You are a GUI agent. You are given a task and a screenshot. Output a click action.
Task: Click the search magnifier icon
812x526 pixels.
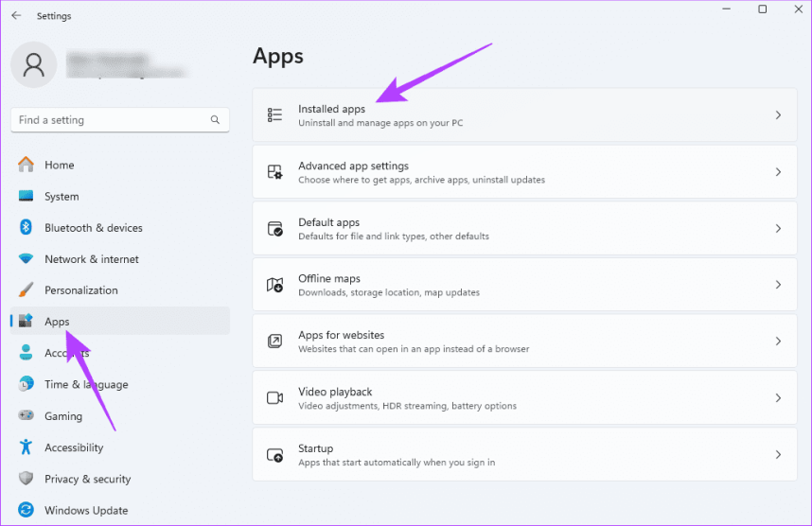216,120
